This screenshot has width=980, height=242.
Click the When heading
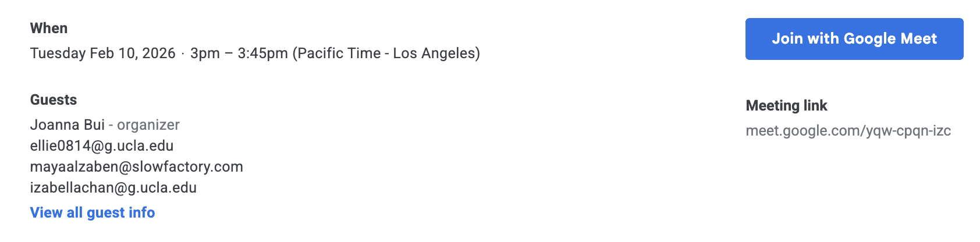coord(49,29)
